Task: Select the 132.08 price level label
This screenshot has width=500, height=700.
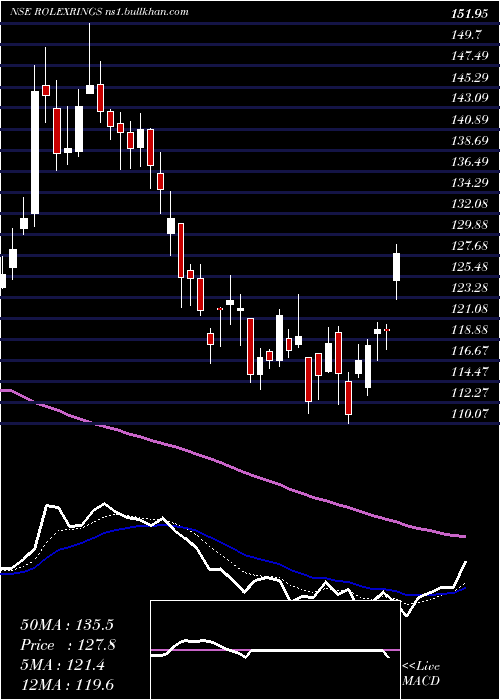Action: click(x=469, y=204)
